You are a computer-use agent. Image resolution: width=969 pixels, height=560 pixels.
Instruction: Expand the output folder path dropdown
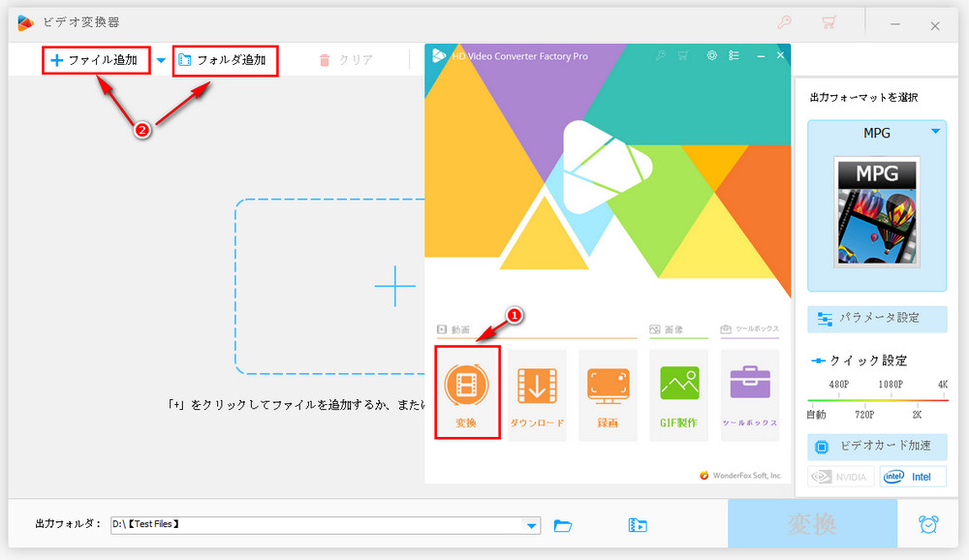[x=531, y=525]
